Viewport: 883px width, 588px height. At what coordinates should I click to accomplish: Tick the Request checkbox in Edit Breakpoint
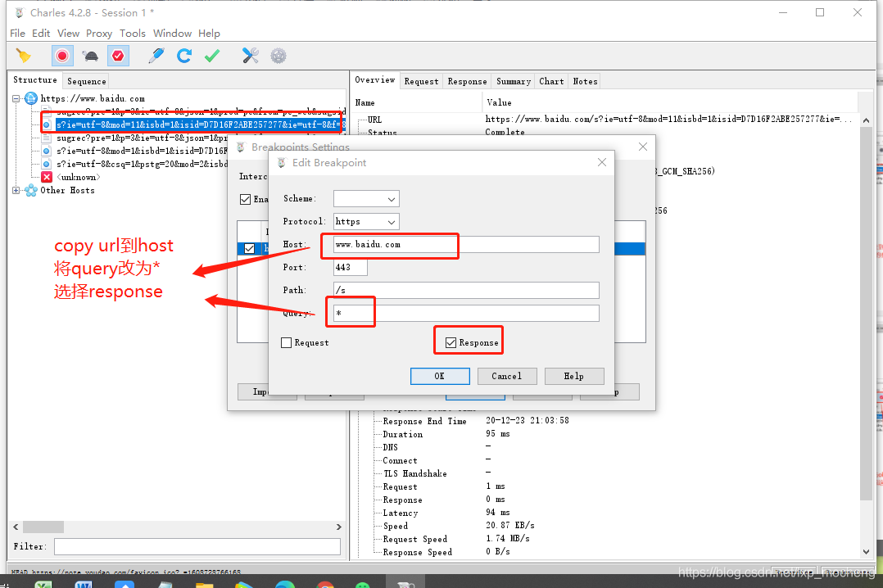tap(287, 342)
